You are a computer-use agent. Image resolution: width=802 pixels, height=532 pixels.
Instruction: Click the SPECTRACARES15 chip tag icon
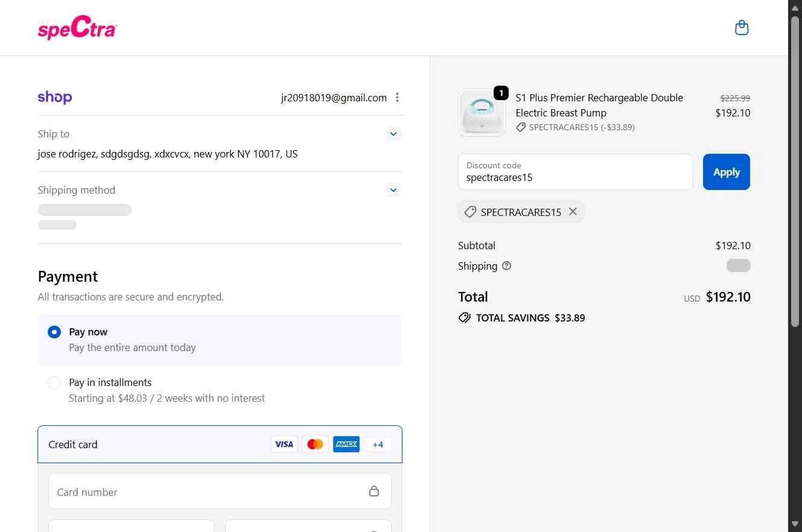pos(470,212)
